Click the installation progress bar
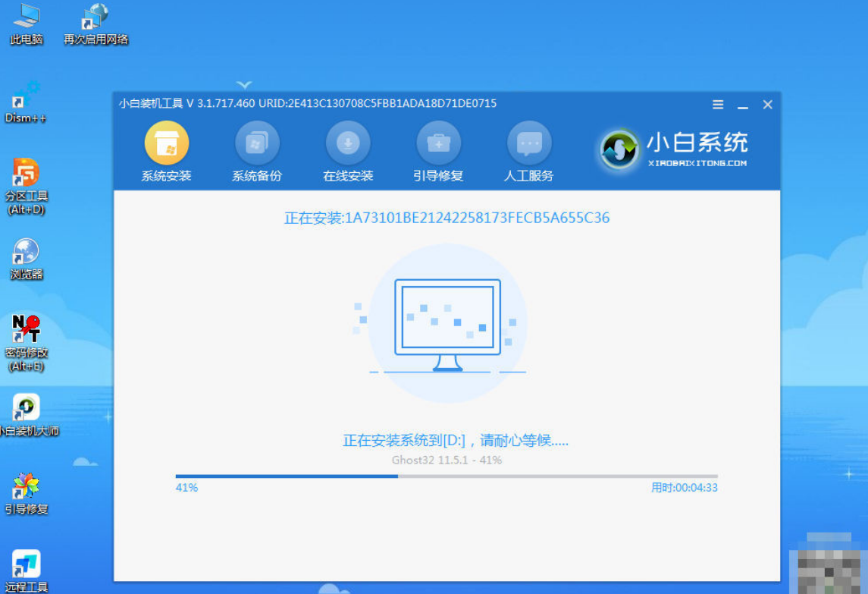868x594 pixels. (447, 476)
